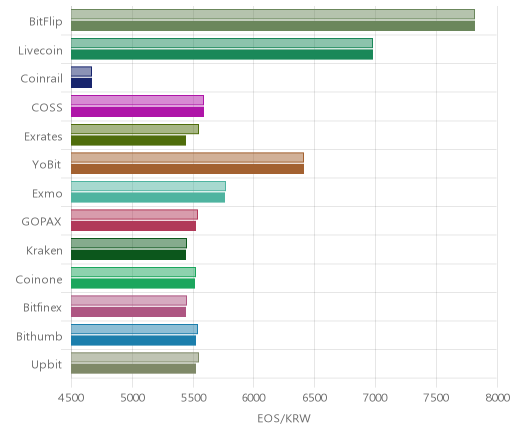Select the dark olive Exrates bar
The height and width of the screenshot is (436, 512).
[x=128, y=140]
